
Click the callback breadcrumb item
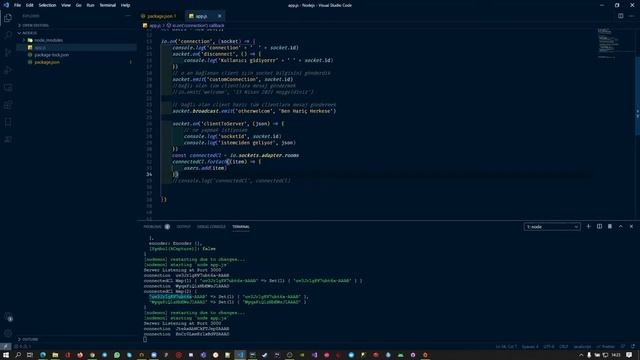point(197,25)
